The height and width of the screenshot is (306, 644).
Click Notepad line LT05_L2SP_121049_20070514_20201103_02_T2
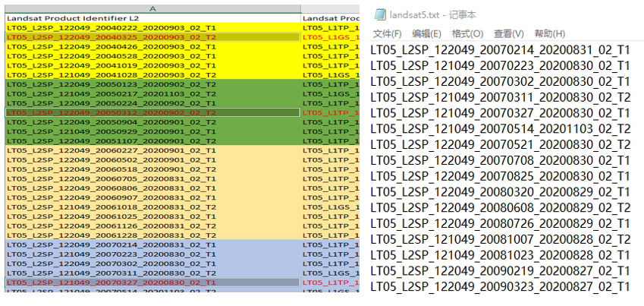click(500, 129)
